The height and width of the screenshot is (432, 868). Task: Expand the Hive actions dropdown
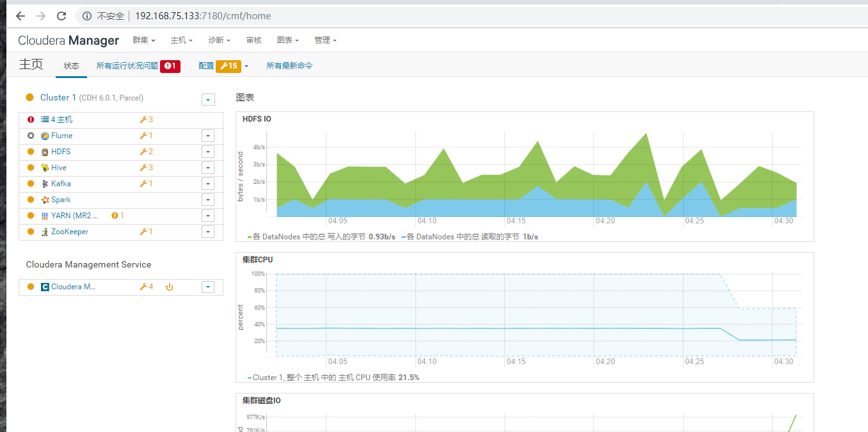pos(207,168)
